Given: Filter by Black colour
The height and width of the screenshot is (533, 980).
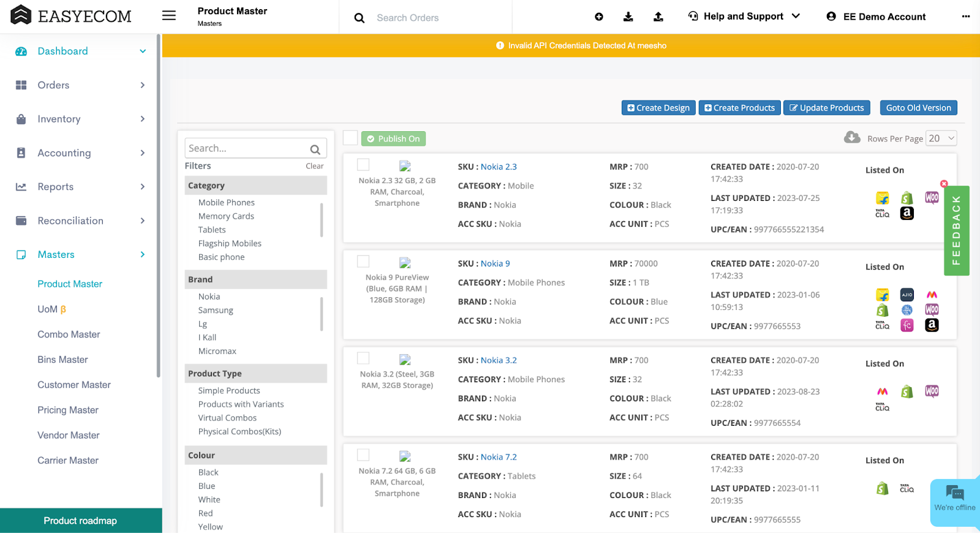Looking at the screenshot, I should pyautogui.click(x=208, y=472).
